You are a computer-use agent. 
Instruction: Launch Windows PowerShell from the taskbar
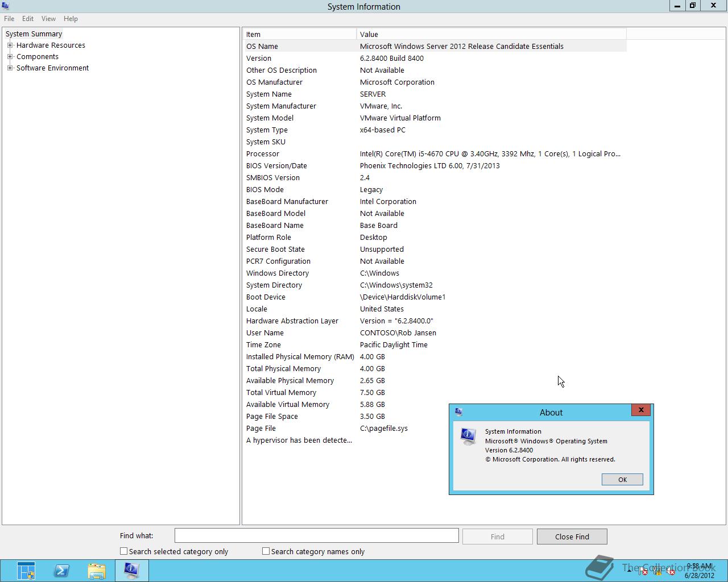coord(61,571)
